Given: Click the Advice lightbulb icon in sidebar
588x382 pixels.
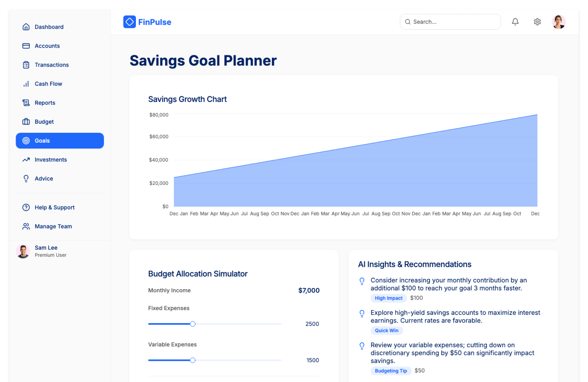Looking at the screenshot, I should 26,179.
